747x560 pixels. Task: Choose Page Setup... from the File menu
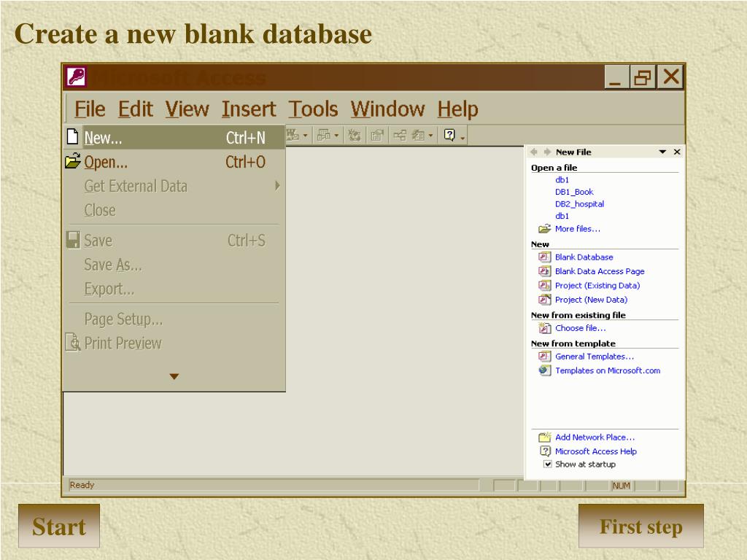point(174,319)
